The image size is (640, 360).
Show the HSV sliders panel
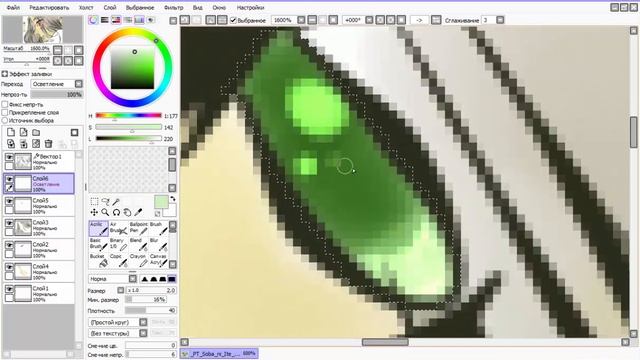pos(116,20)
